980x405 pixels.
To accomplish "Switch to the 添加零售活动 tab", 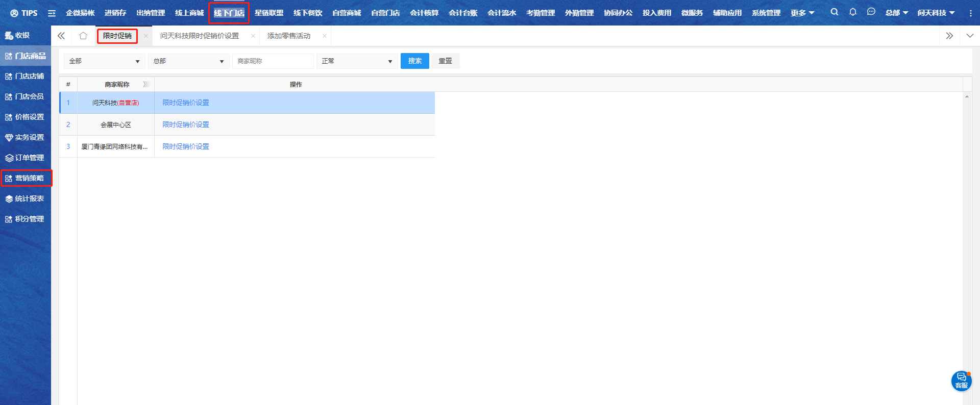I will tap(289, 36).
